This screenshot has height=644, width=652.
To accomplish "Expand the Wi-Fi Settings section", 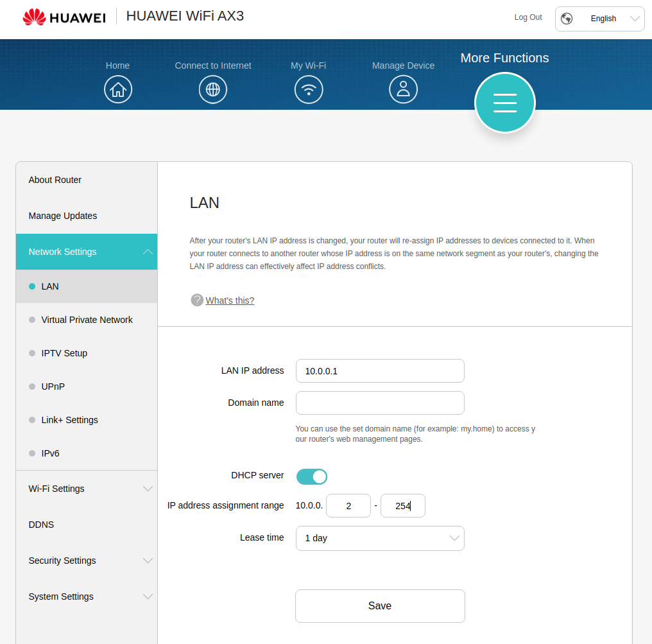I will (x=87, y=489).
